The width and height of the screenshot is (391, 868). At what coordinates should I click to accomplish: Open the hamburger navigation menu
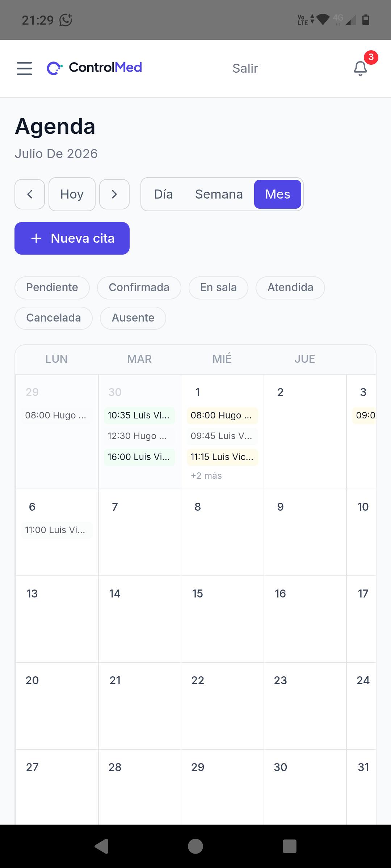(24, 68)
